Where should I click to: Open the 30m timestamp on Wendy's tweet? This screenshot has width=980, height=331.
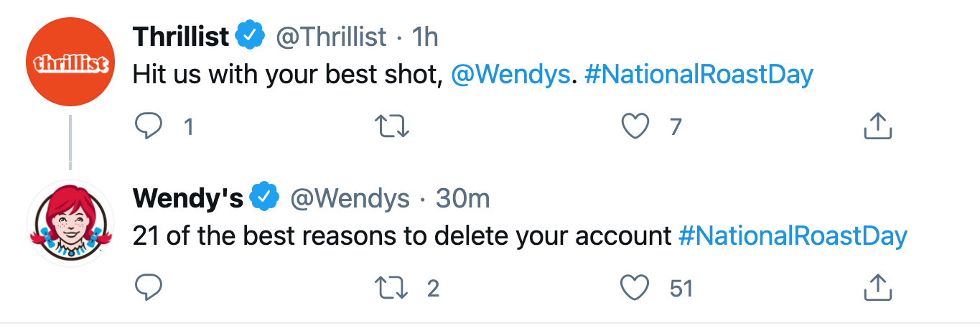(462, 198)
